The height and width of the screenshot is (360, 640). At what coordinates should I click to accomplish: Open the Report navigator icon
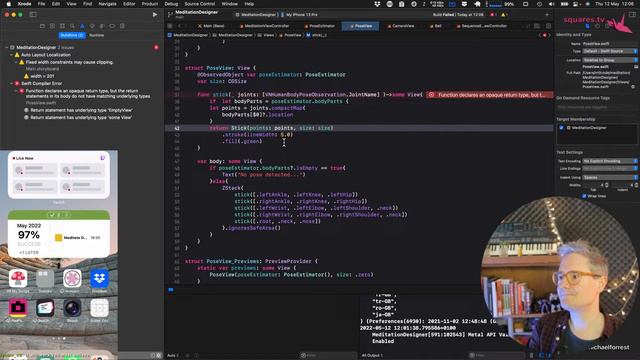point(122,26)
